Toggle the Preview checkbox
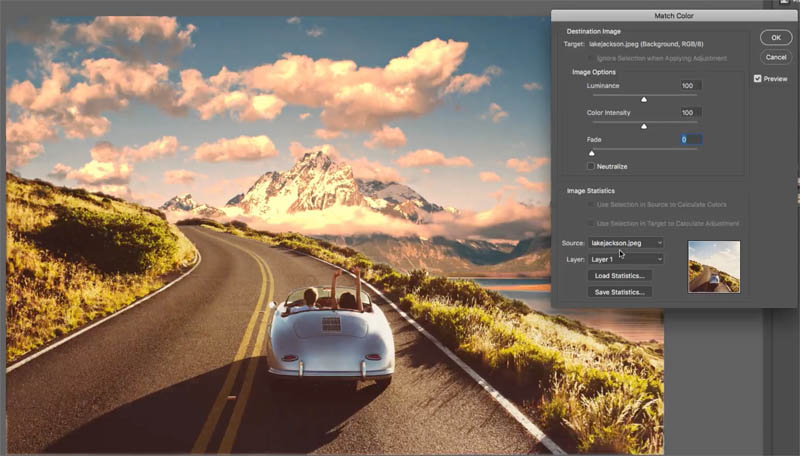The image size is (800, 456). point(758,79)
